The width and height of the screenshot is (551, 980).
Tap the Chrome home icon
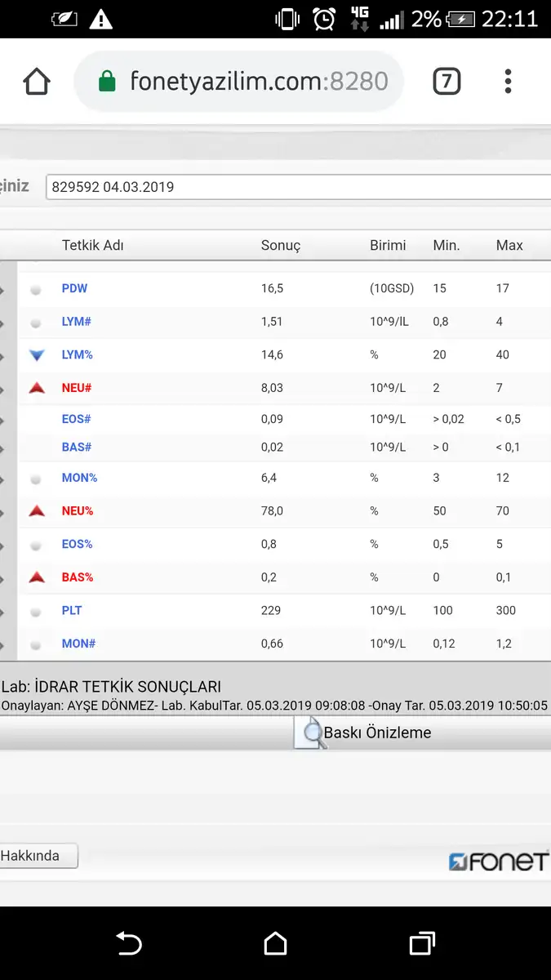[37, 82]
